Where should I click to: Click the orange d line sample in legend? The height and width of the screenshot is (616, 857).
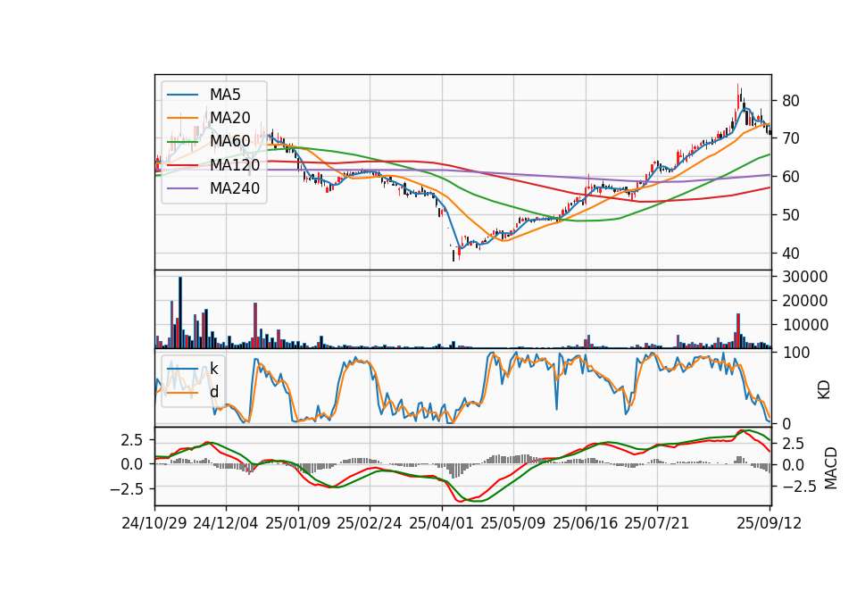(182, 393)
